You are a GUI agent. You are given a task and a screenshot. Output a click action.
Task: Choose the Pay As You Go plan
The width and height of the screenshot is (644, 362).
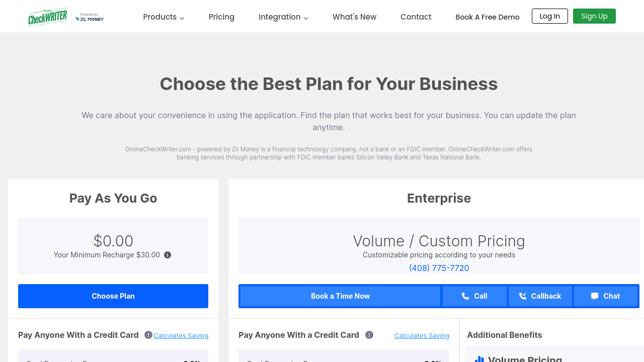[x=113, y=296]
